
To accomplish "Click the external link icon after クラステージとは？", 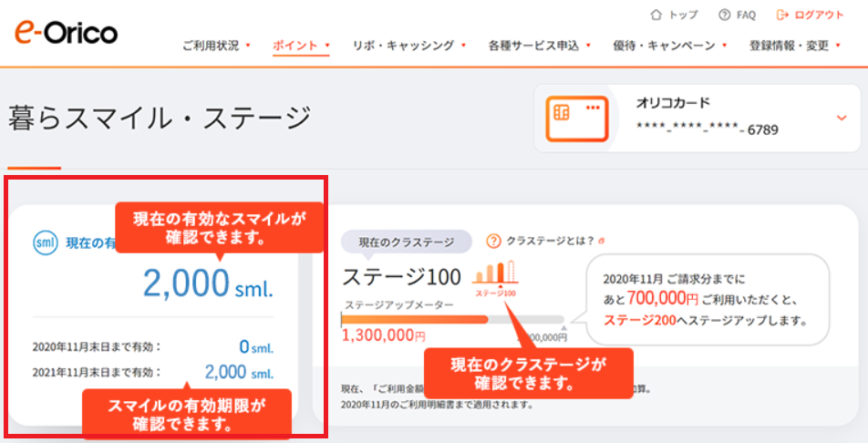I will point(601,241).
